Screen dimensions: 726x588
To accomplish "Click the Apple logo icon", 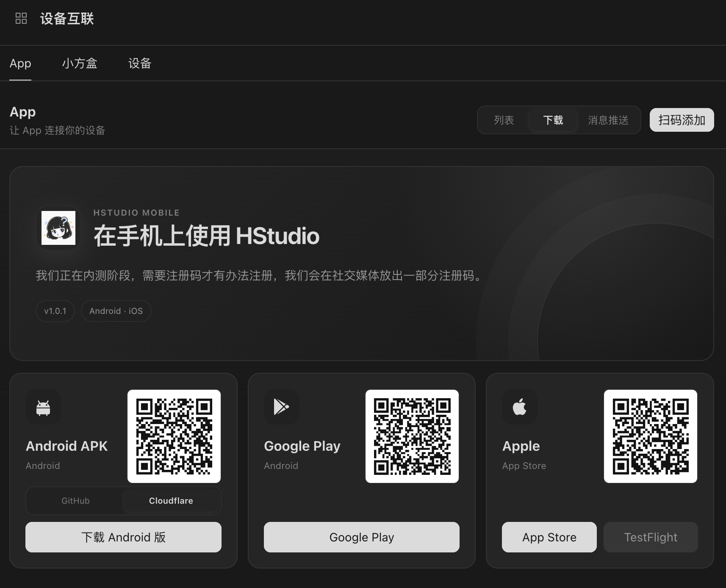I will [519, 407].
